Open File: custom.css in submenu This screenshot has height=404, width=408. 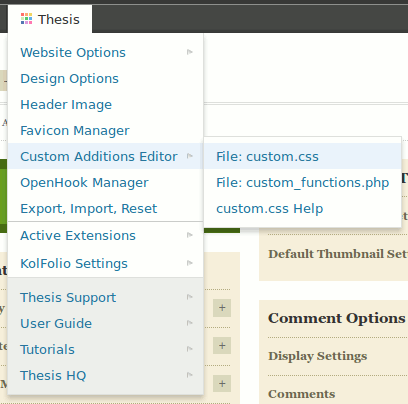pyautogui.click(x=302, y=156)
